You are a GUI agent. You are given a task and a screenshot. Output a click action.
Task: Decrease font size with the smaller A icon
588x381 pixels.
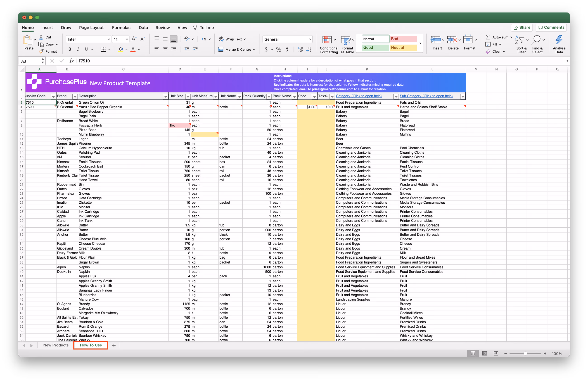click(x=142, y=39)
